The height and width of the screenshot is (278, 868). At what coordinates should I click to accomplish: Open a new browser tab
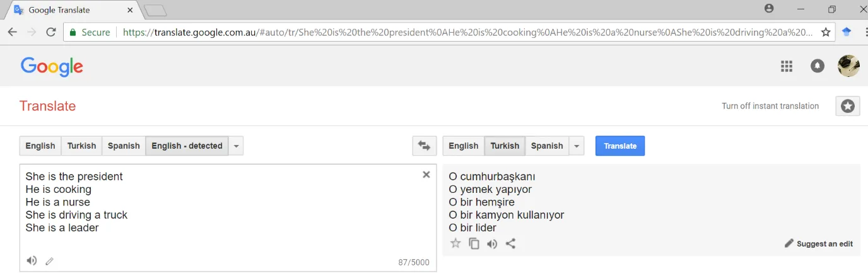[x=155, y=10]
